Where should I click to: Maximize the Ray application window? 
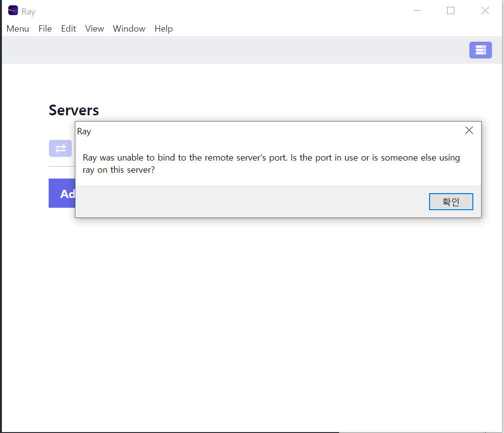450,10
